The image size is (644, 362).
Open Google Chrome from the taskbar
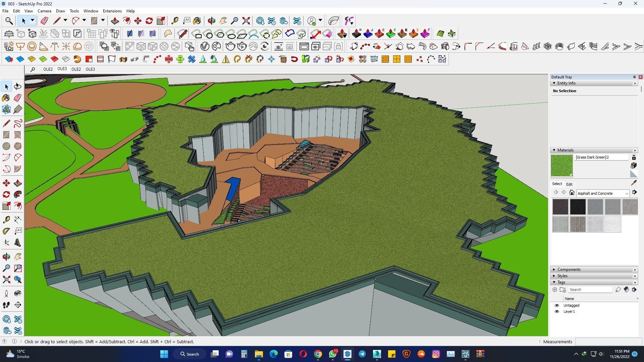pyautogui.click(x=318, y=354)
